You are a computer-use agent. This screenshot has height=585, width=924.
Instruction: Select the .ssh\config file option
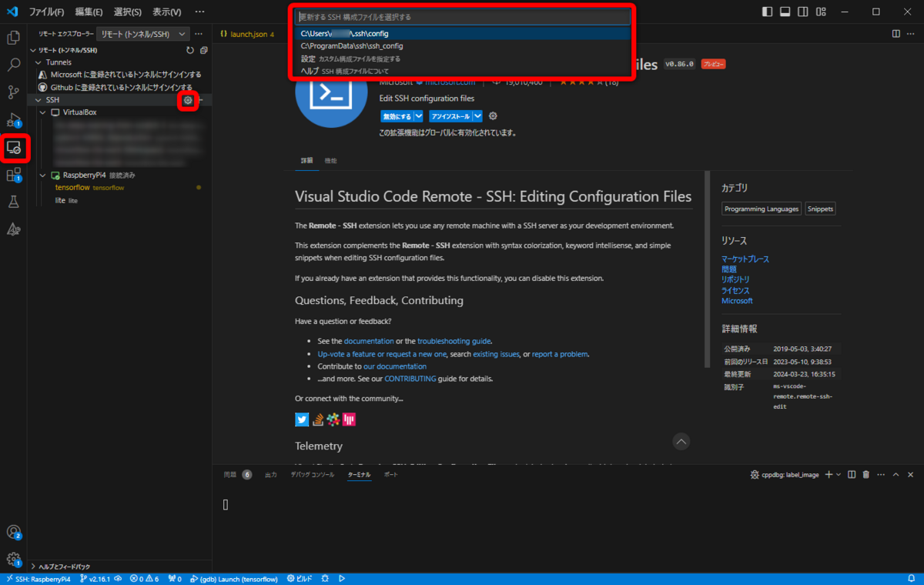pyautogui.click(x=462, y=34)
